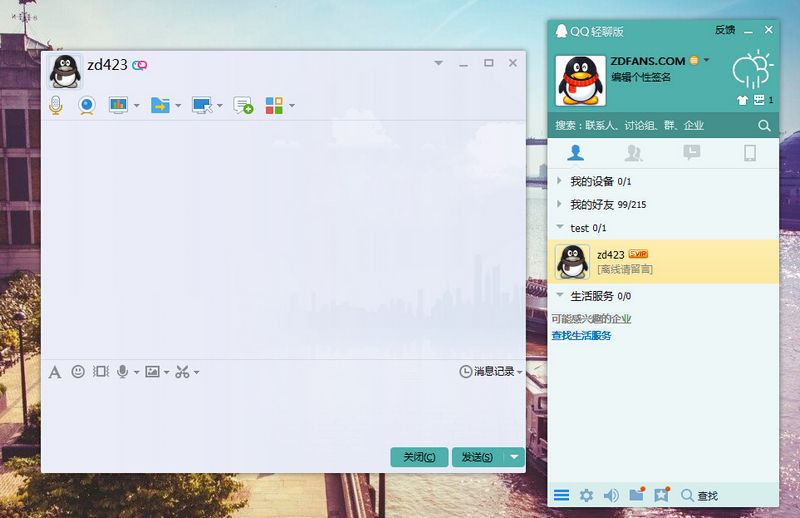800x518 pixels.
Task: Expand the picture insert dropdown arrow
Action: point(166,373)
